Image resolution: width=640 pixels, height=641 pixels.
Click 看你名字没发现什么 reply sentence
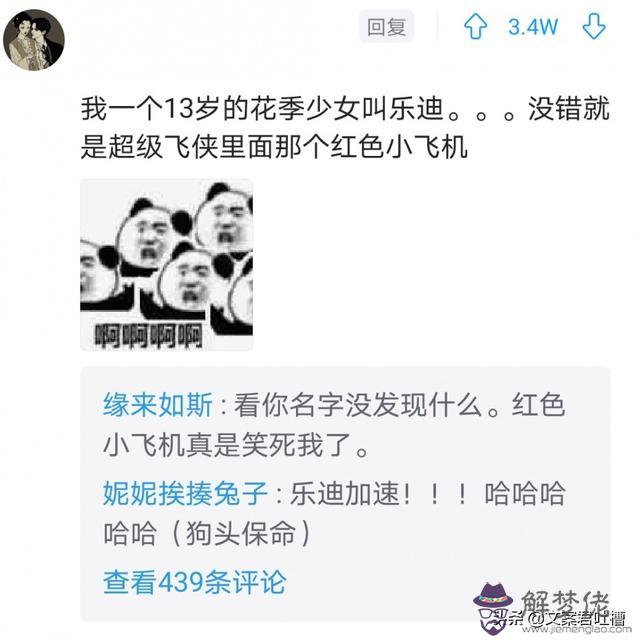(358, 405)
